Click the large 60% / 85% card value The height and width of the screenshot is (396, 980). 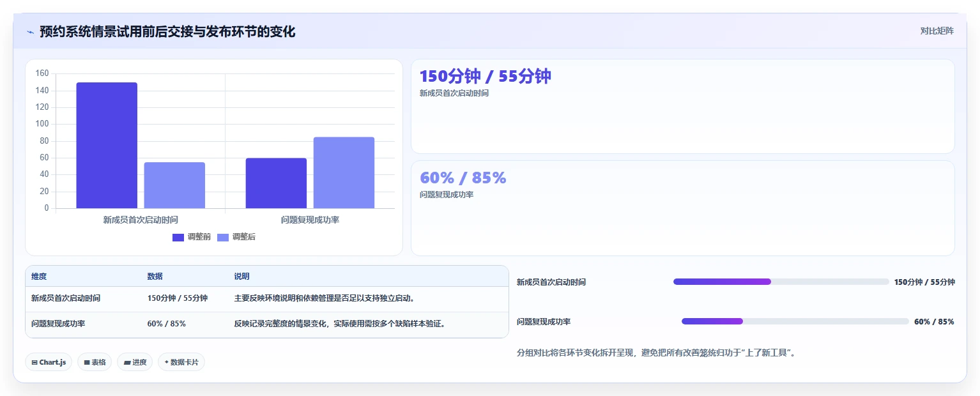click(x=463, y=178)
